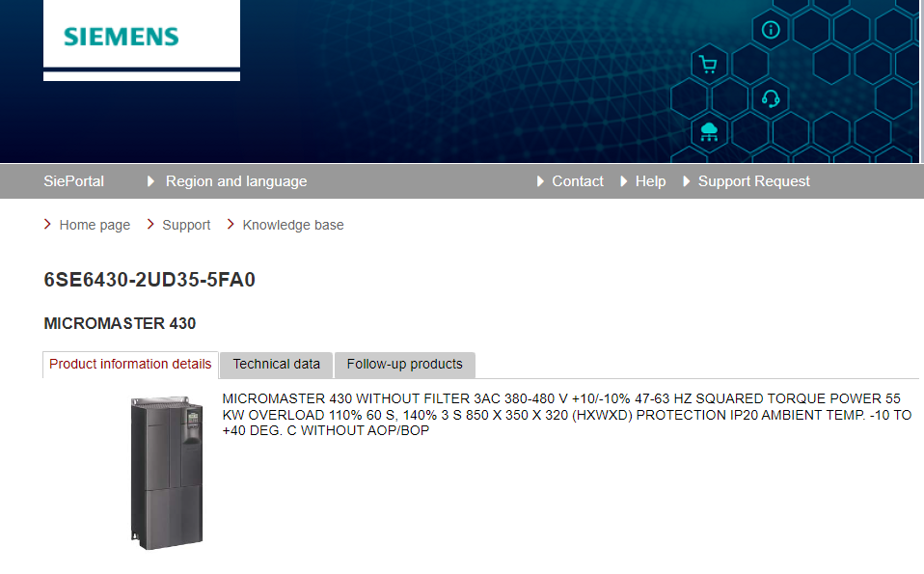Open the information hexagon icon

point(770,29)
